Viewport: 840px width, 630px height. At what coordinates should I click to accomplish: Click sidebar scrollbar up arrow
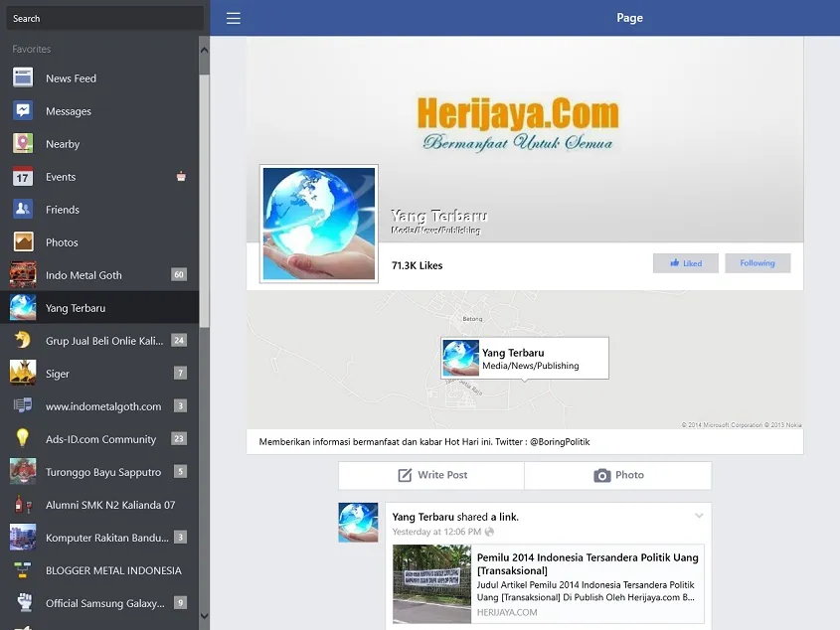click(204, 44)
